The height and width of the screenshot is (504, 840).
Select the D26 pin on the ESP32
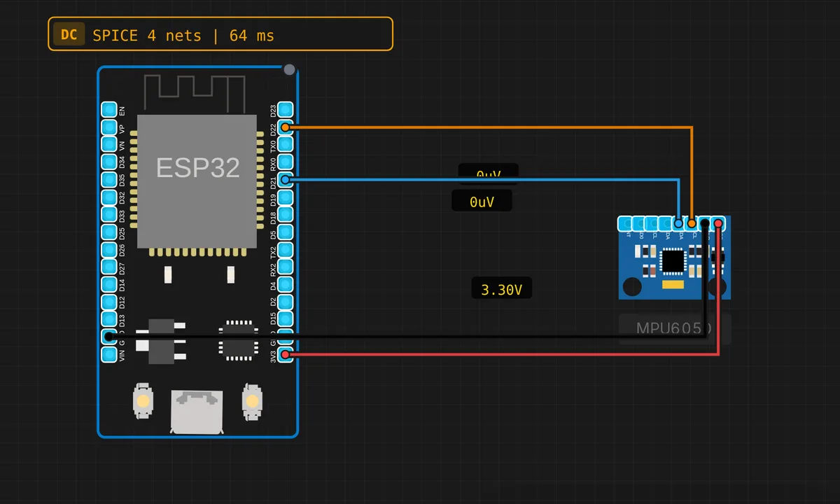[109, 250]
